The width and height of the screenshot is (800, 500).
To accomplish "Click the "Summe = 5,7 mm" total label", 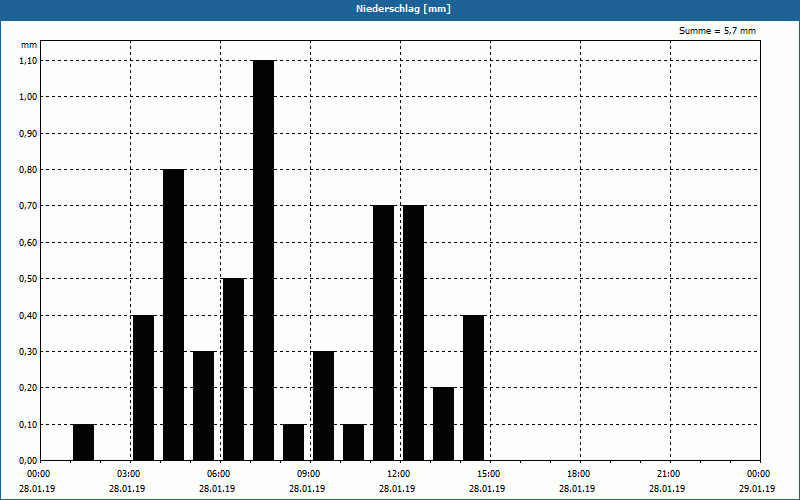I will click(x=717, y=31).
